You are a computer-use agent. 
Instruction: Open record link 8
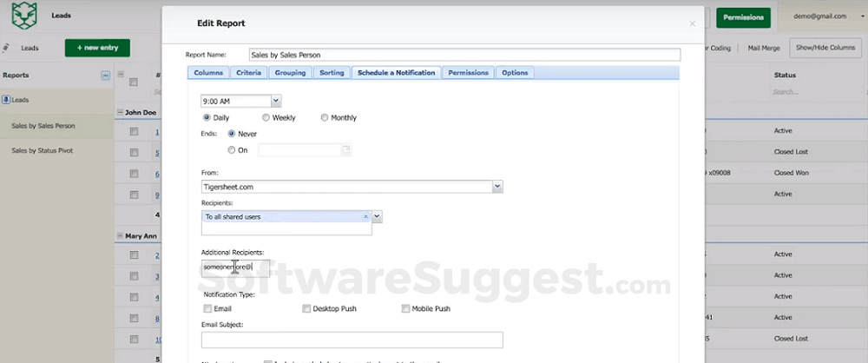[157, 318]
